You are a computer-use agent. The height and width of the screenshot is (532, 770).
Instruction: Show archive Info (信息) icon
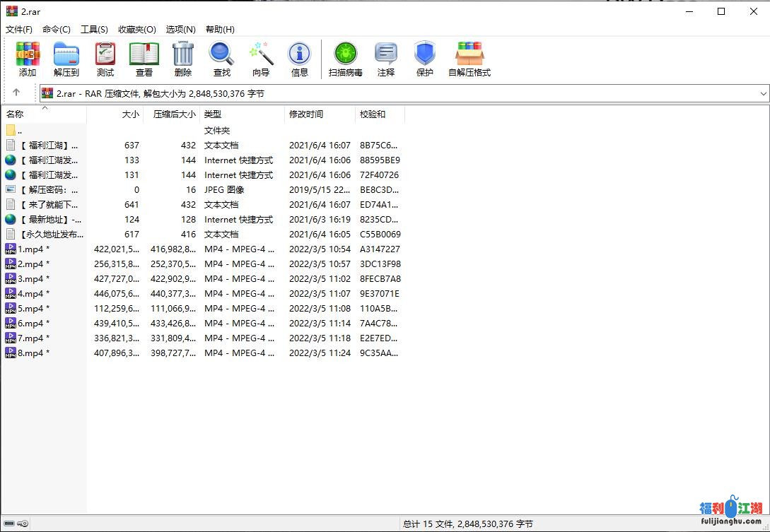pos(300,59)
